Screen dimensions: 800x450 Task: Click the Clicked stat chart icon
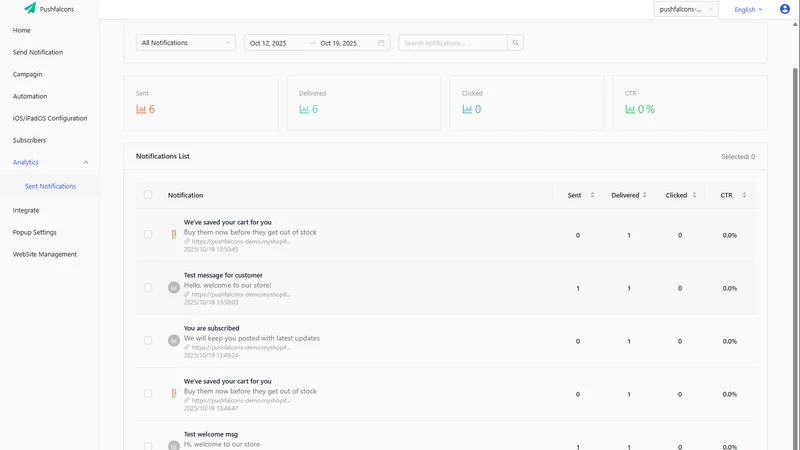click(x=467, y=109)
